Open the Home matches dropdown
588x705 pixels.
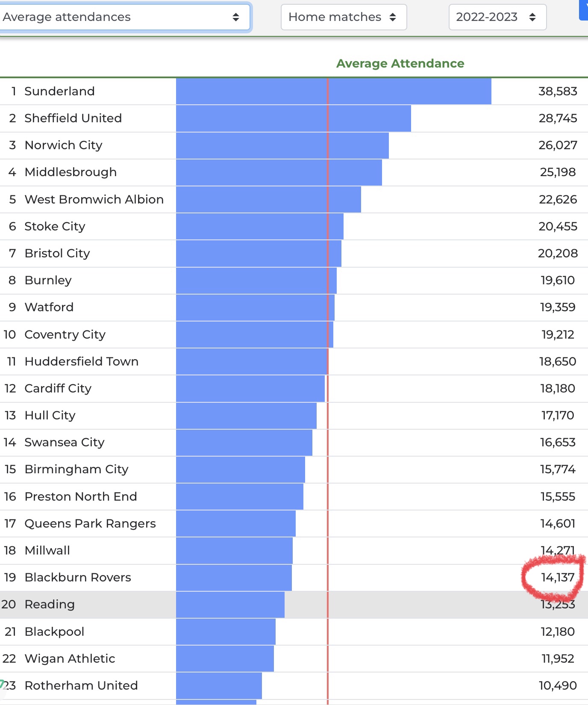(343, 17)
